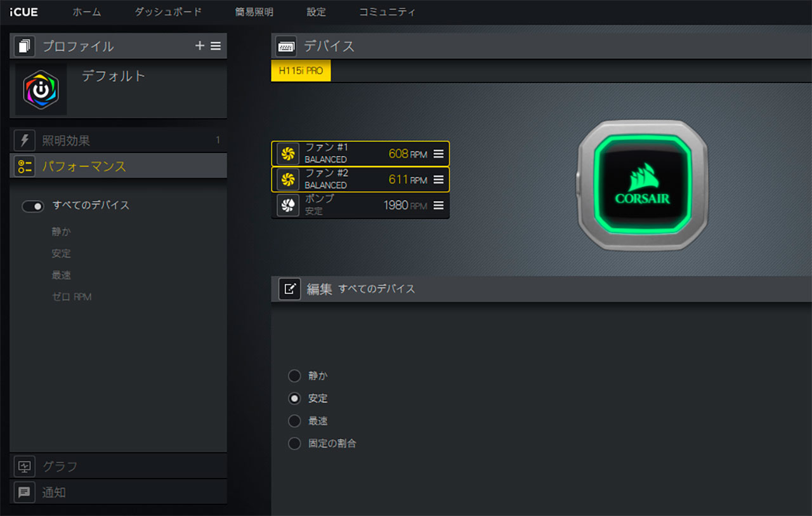
Task: Switch to 簡易照明 tab
Action: (254, 11)
